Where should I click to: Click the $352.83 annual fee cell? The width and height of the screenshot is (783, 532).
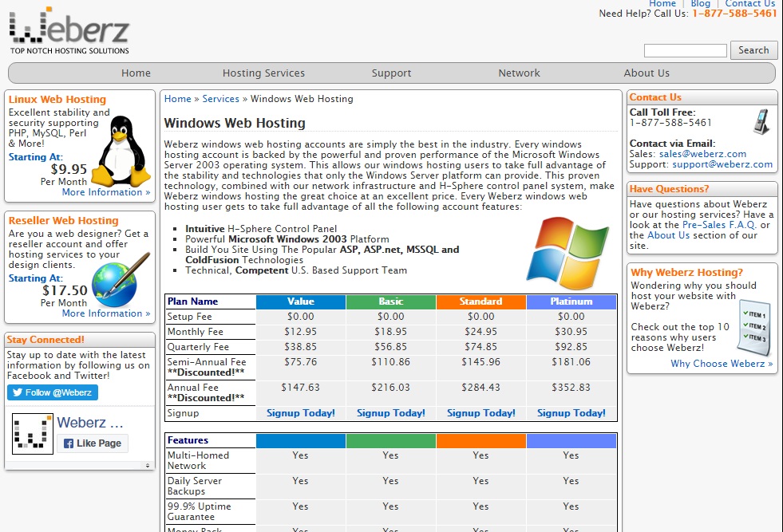click(x=571, y=388)
